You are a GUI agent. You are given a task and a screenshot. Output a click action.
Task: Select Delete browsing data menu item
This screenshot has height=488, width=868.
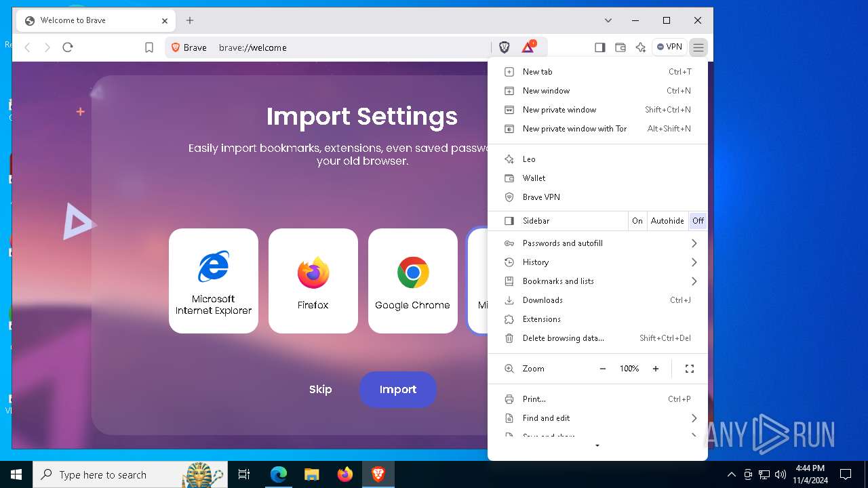coord(597,338)
